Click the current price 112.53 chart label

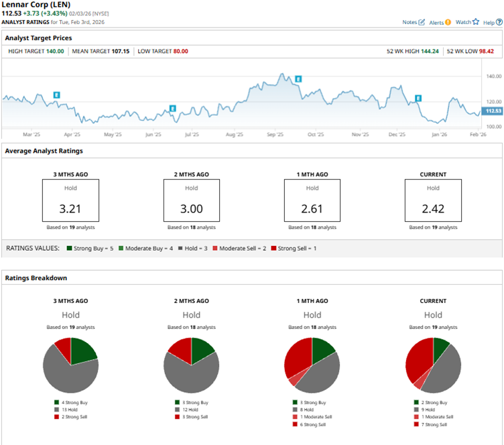tap(493, 111)
